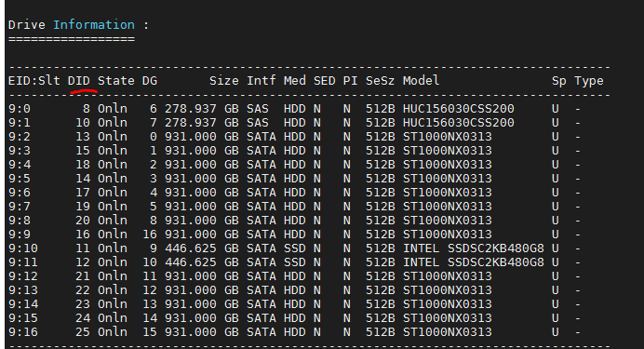Viewport: 644px width, 349px height.
Task: Click slot entry 9:0 in first row
Action: [x=20, y=109]
